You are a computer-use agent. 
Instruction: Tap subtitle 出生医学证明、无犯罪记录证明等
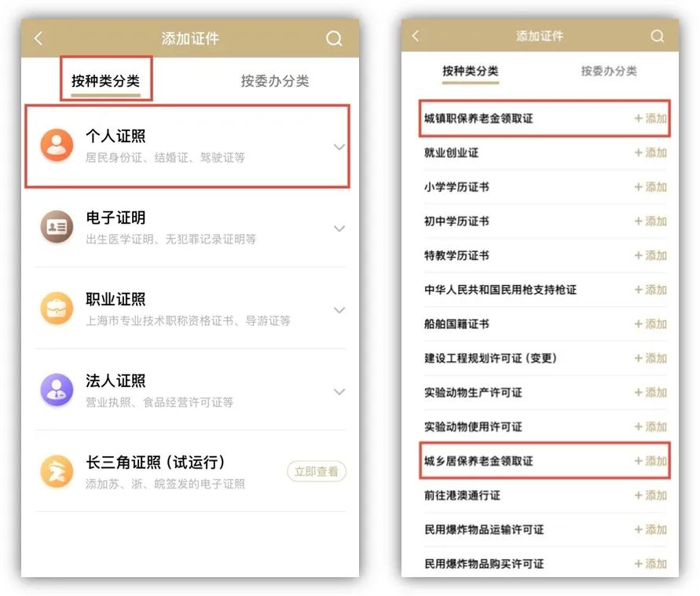pos(171,239)
